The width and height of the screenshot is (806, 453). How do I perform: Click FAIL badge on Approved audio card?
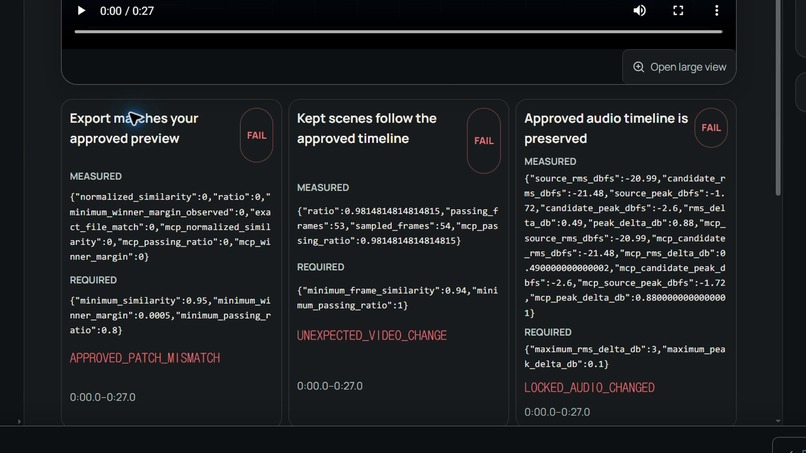[x=711, y=128]
